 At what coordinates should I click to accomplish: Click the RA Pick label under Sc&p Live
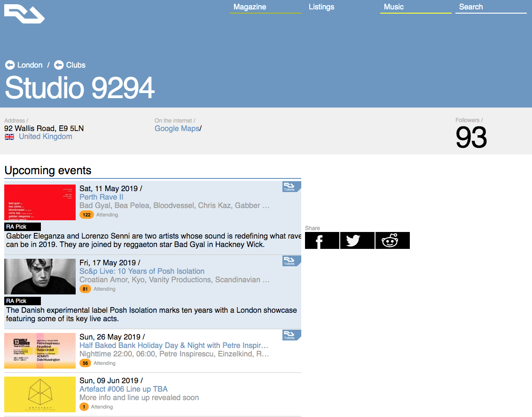[23, 301]
